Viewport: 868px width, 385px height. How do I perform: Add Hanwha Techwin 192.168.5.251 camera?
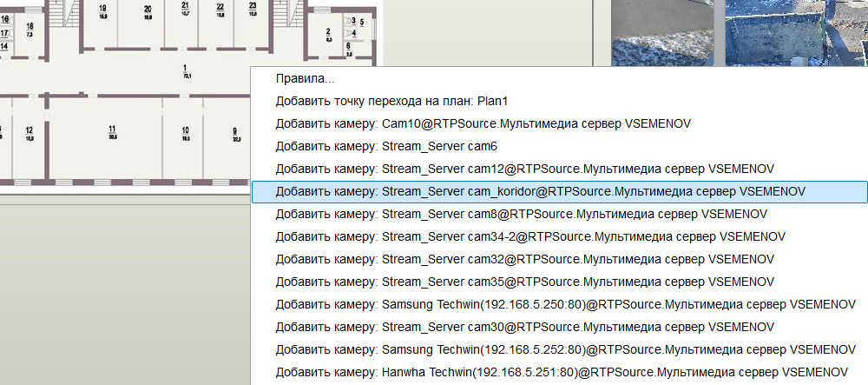pyautogui.click(x=559, y=372)
